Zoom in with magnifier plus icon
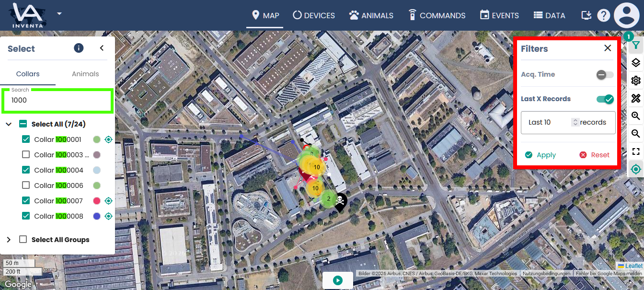The image size is (644, 290). (x=635, y=116)
